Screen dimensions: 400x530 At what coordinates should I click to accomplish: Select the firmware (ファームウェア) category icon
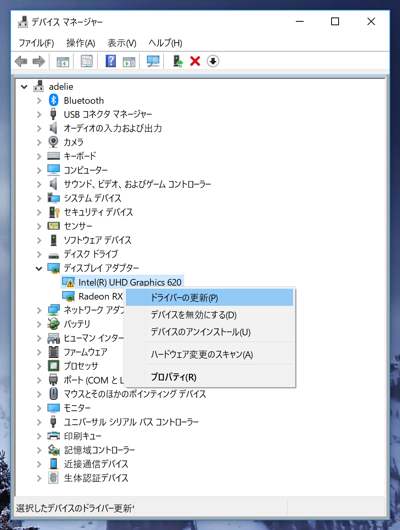tap(53, 352)
